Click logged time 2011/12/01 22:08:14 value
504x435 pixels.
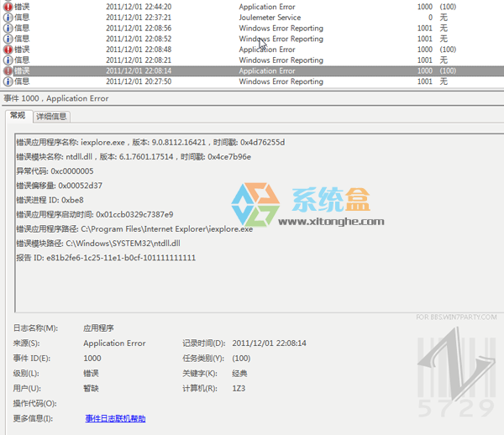coord(269,343)
